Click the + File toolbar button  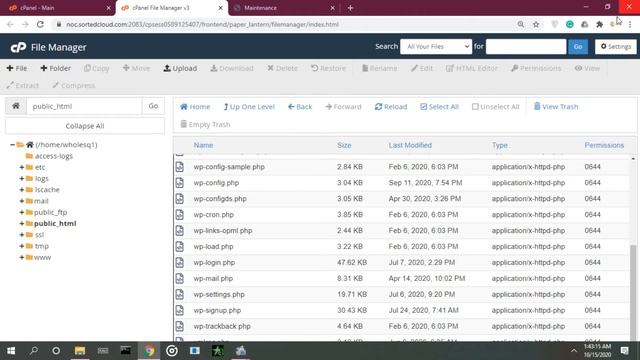click(x=17, y=68)
